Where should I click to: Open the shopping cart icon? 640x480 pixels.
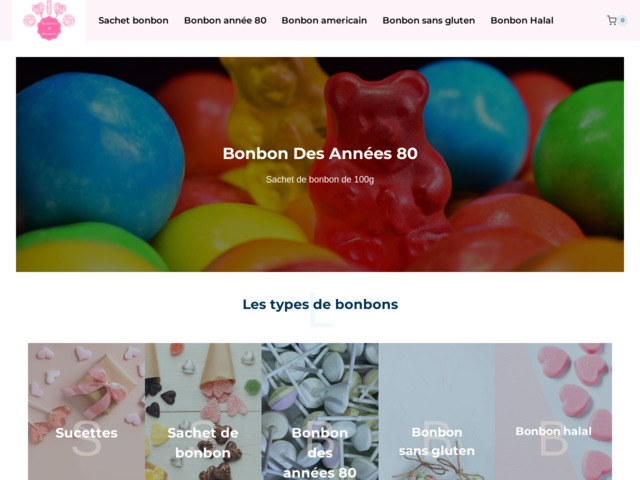(x=611, y=20)
